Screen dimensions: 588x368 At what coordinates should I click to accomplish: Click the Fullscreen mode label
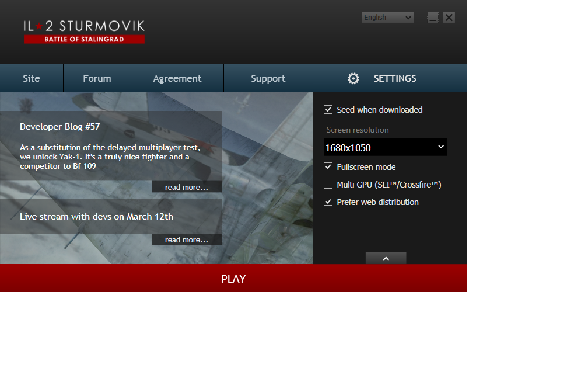point(366,167)
